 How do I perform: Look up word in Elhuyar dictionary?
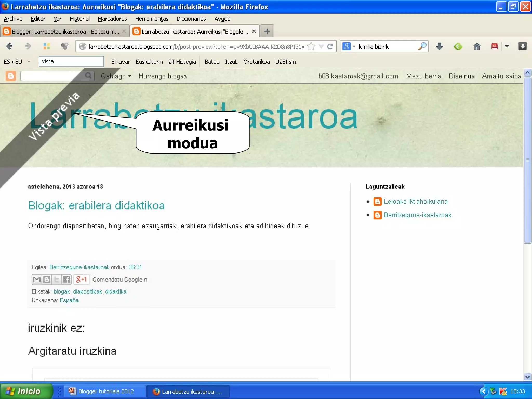121,62
